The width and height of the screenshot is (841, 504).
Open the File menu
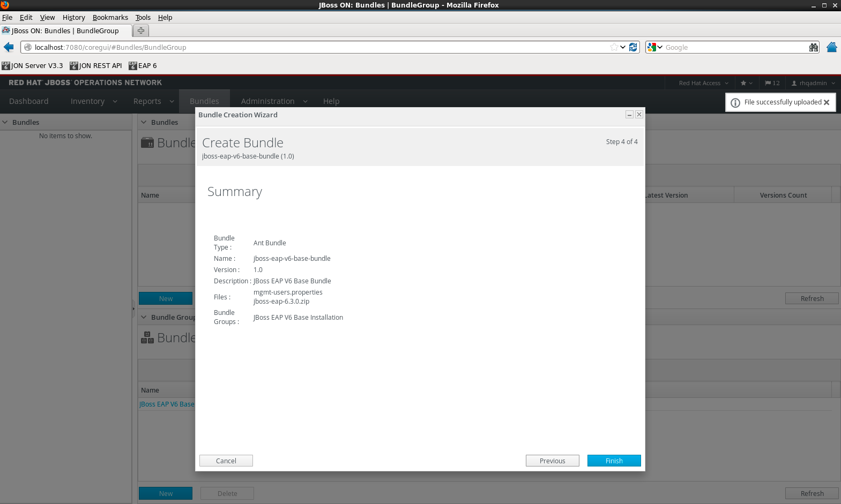tap(7, 17)
